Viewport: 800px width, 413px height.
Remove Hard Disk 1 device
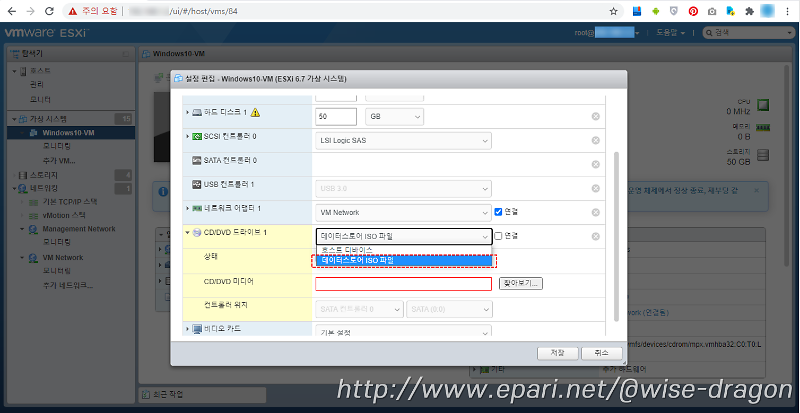click(x=595, y=116)
